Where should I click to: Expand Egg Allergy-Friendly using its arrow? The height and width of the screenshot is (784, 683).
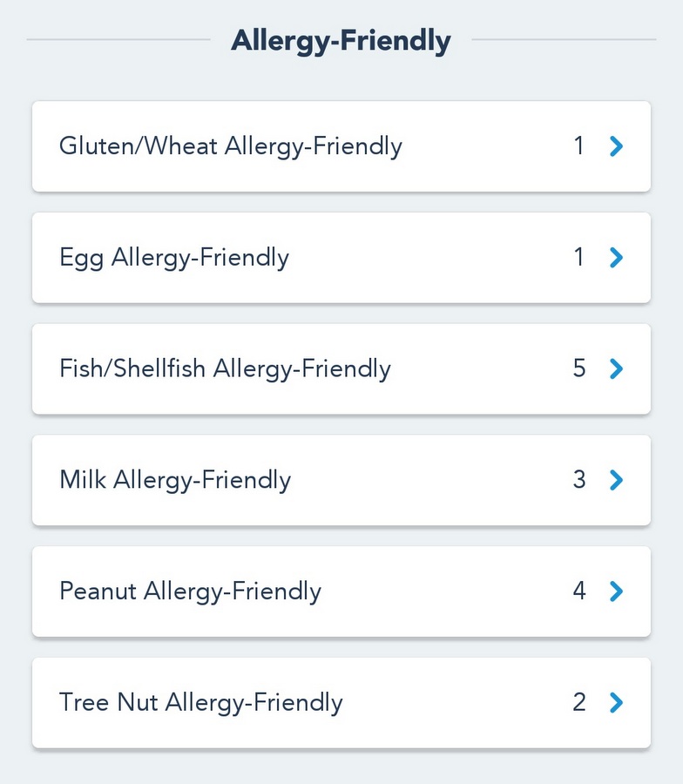click(x=617, y=258)
